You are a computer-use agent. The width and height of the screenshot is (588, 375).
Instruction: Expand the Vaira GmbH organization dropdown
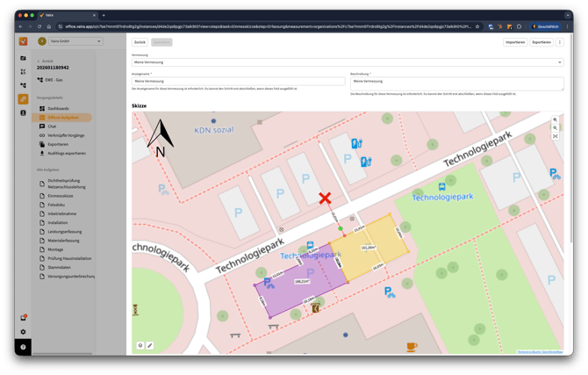click(75, 41)
